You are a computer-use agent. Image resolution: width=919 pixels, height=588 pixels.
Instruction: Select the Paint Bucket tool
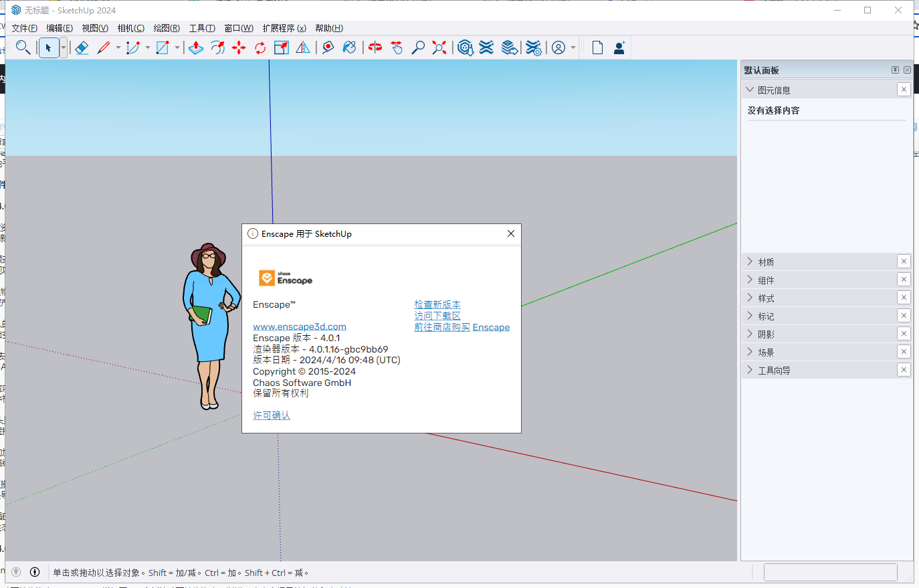point(349,47)
